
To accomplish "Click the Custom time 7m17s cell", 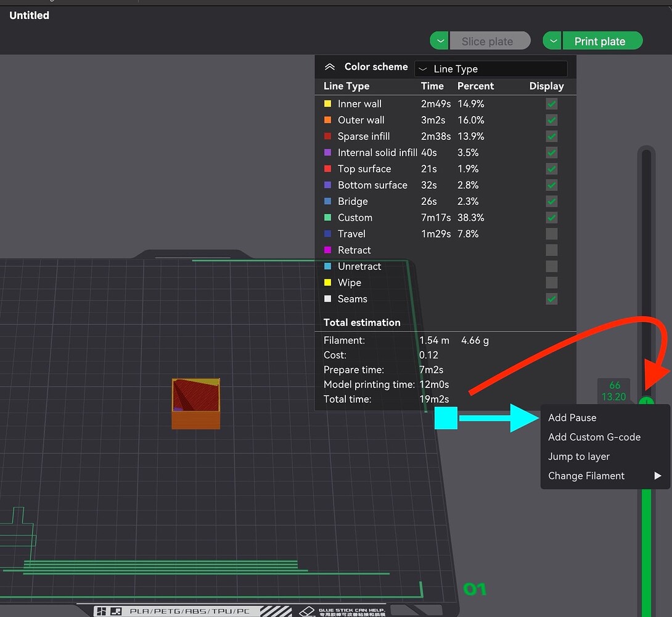I will (436, 218).
